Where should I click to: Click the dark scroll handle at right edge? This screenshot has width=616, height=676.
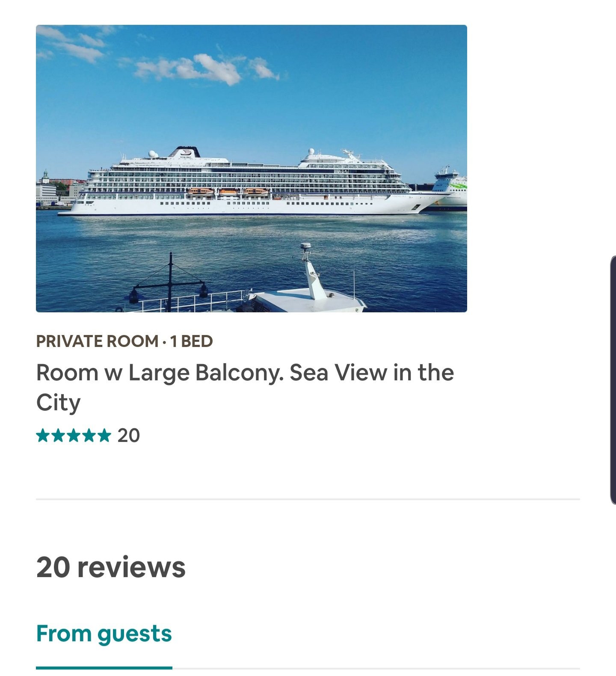(x=613, y=380)
